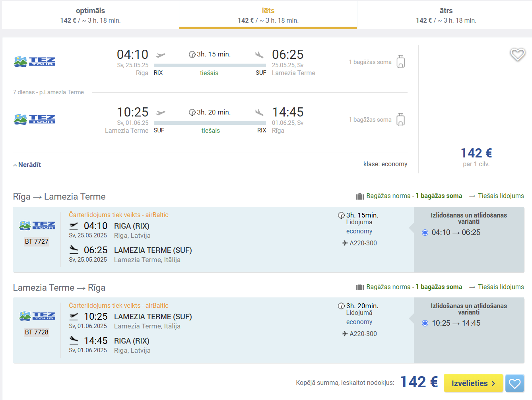The width and height of the screenshot is (532, 400).
Task: Click airplane icon by A220-300 in BT 7728 card
Action: click(x=345, y=334)
